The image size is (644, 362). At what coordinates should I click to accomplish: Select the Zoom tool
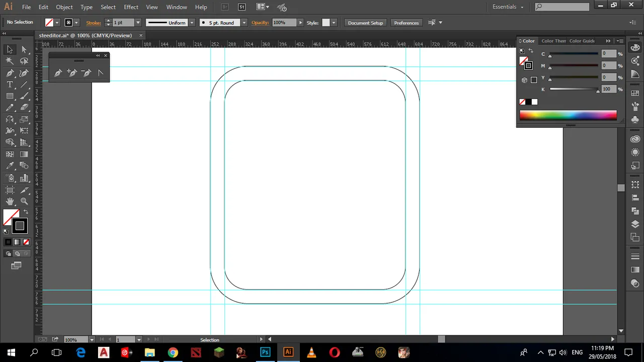(x=24, y=202)
